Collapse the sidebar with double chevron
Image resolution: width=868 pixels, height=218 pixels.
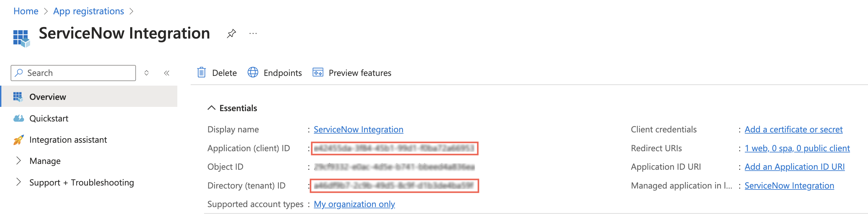pyautogui.click(x=167, y=73)
